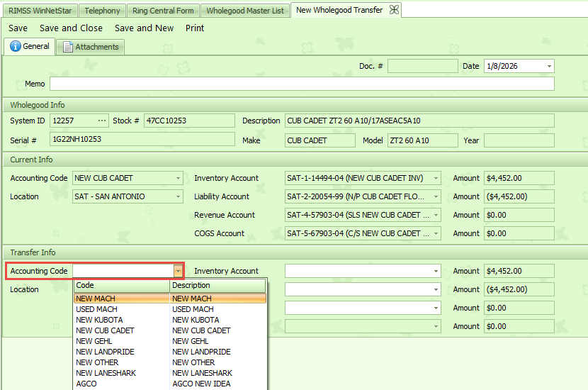Click the Serial # field 1G22NH10253
This screenshot has width=588, height=390.
pos(142,139)
